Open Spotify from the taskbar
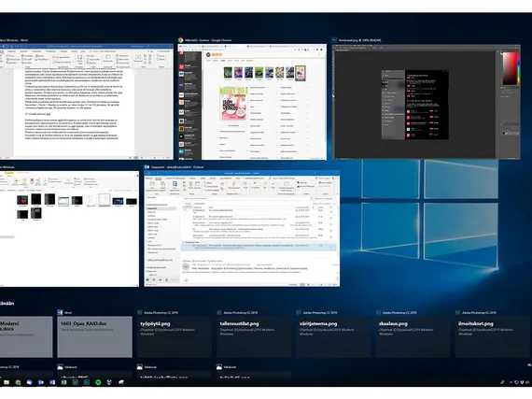 click(98, 382)
